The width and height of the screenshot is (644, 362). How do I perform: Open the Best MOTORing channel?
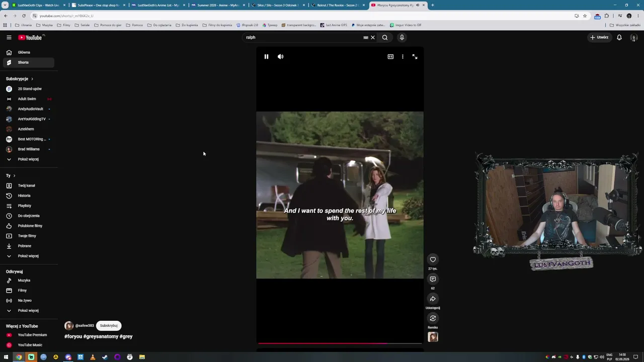[29, 139]
